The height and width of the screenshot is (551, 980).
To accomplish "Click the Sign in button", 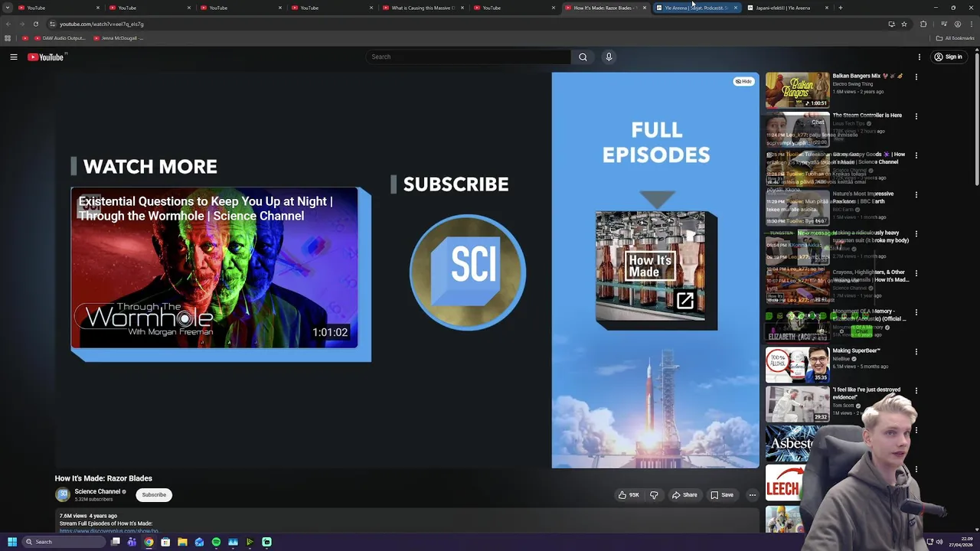I will tap(948, 57).
